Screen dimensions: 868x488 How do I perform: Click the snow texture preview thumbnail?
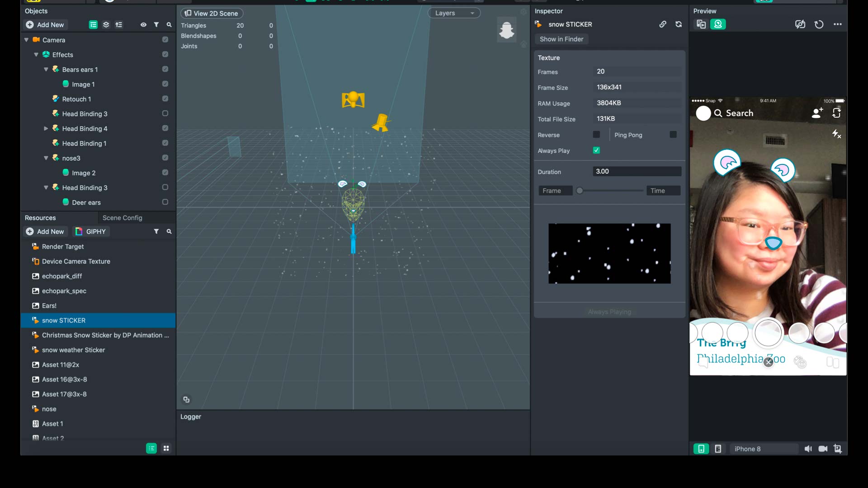609,253
